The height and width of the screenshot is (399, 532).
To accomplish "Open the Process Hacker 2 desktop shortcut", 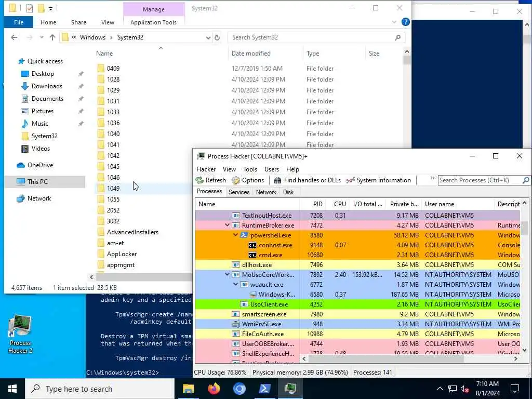I will click(x=20, y=335).
